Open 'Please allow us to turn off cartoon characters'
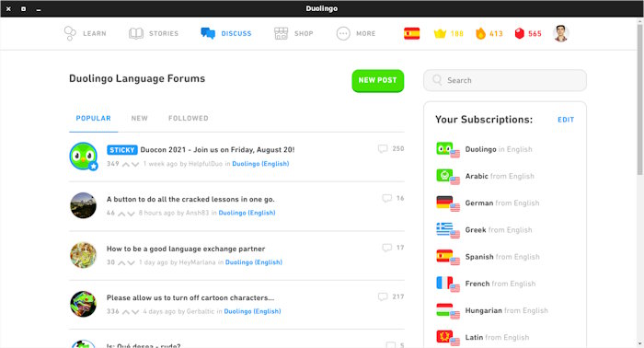The width and height of the screenshot is (644, 348). [190, 297]
